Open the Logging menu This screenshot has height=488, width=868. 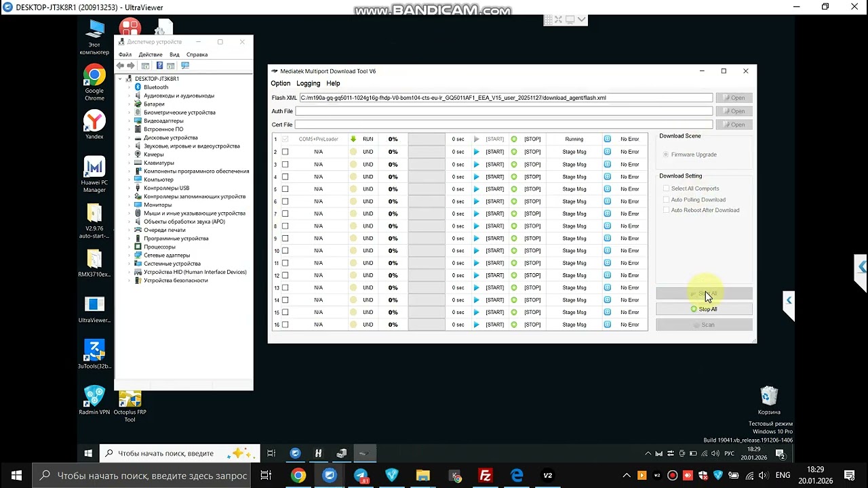tap(308, 83)
